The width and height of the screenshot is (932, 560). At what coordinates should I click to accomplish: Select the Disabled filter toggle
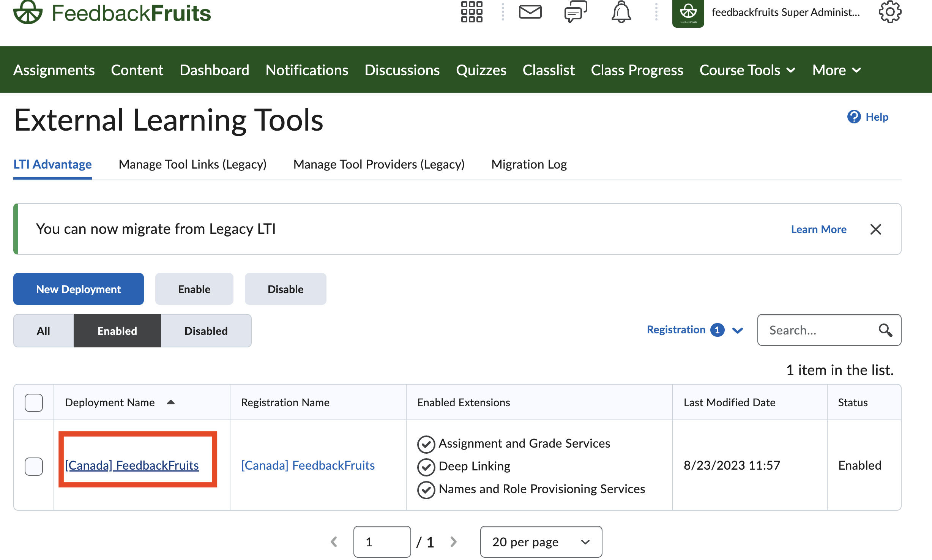pyautogui.click(x=206, y=331)
